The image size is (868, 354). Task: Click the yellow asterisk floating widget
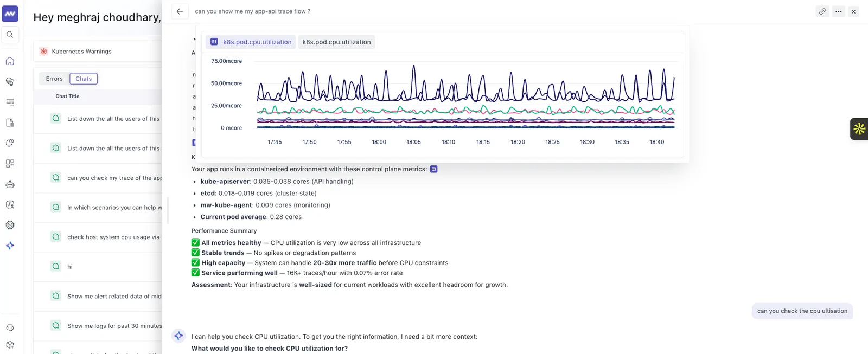[x=859, y=129]
